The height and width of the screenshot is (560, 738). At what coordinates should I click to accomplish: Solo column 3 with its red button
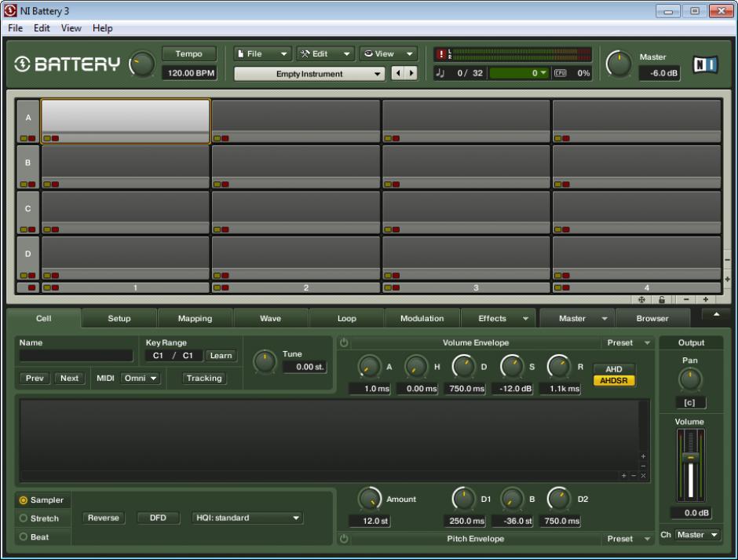(x=396, y=287)
